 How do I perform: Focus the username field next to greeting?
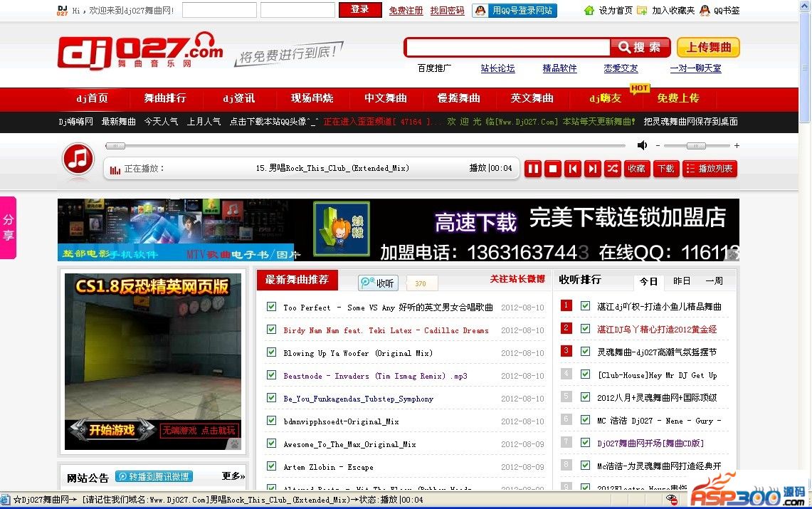coord(219,10)
